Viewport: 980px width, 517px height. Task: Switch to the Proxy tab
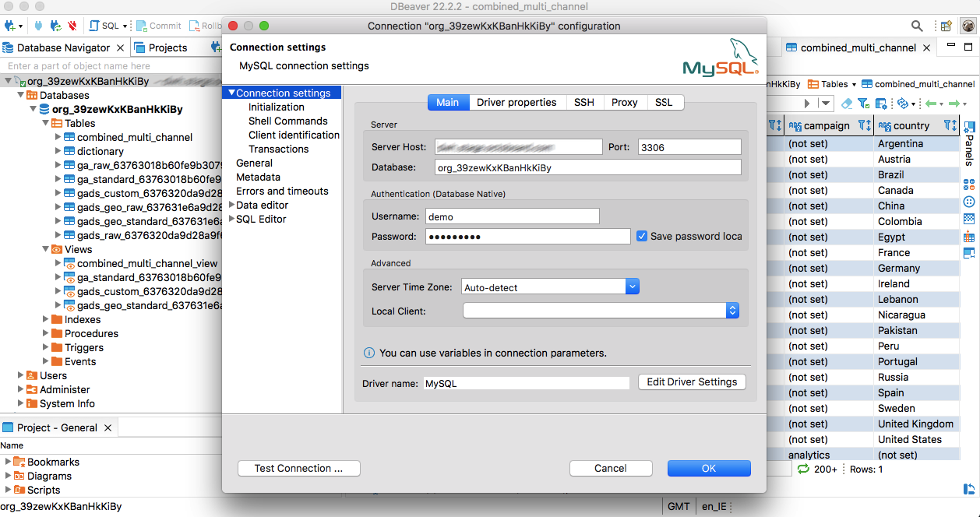point(624,102)
